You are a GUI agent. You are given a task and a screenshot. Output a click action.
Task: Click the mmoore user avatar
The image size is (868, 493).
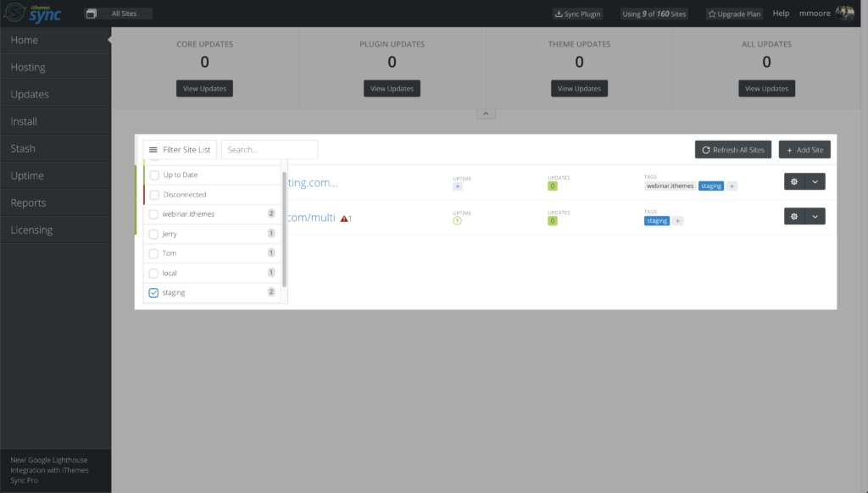click(x=845, y=13)
